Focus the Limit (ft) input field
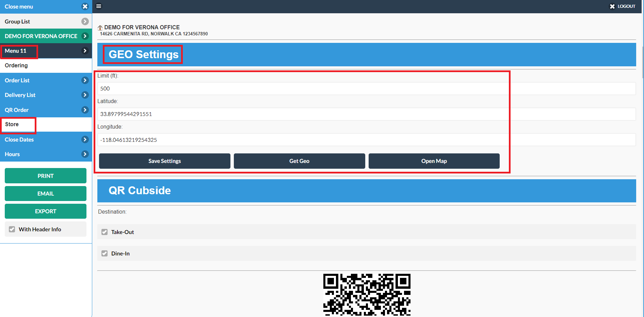Viewport: 644px width, 317px height. click(x=367, y=88)
